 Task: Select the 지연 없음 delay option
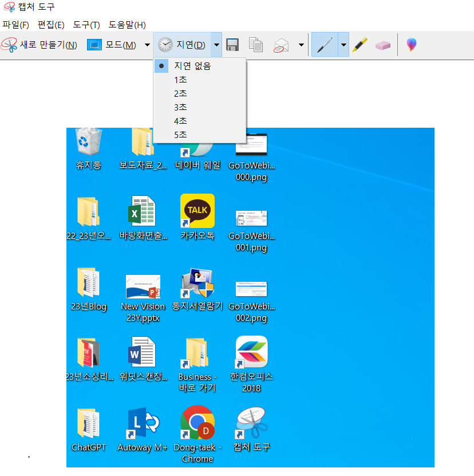point(200,66)
